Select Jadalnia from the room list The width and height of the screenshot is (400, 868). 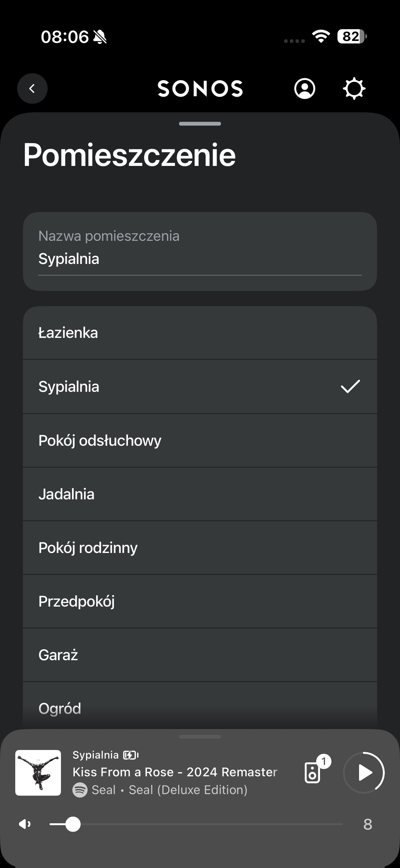point(200,494)
